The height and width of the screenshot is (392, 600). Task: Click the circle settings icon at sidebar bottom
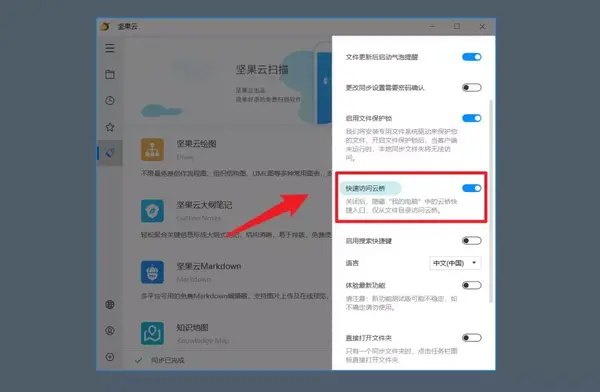pos(110,357)
